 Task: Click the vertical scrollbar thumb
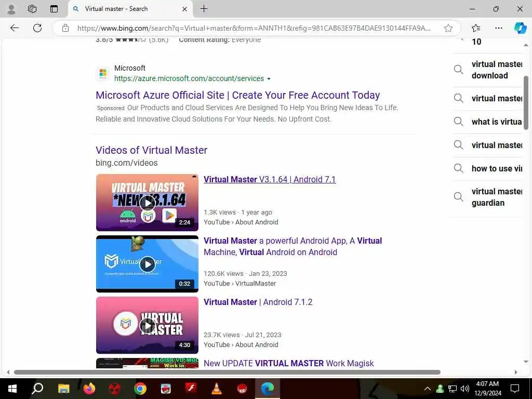click(526, 103)
